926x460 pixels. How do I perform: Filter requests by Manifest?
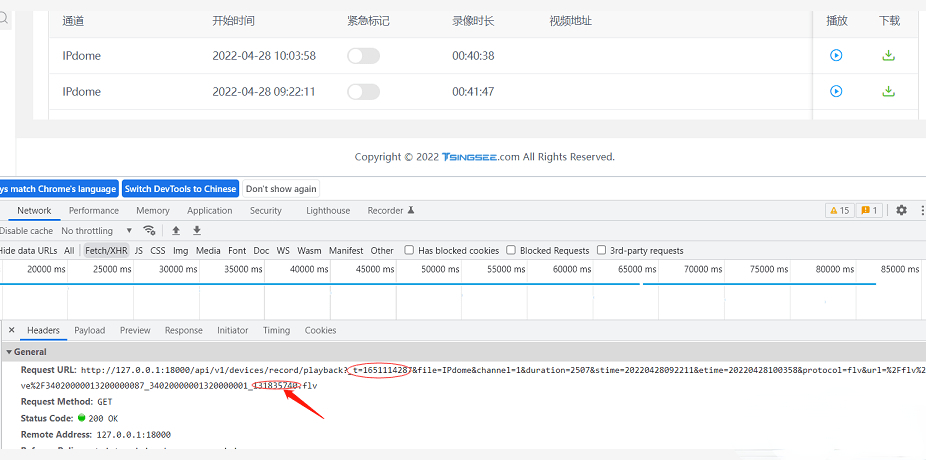346,251
